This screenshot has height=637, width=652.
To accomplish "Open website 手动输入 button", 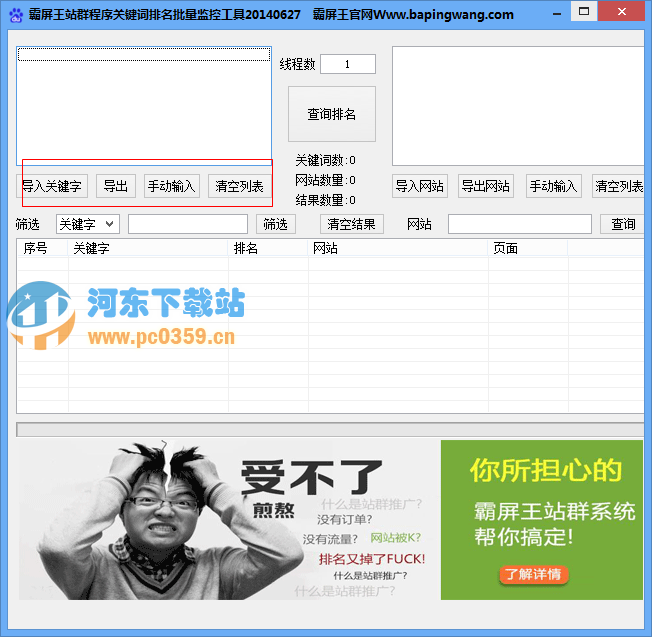I will click(553, 186).
